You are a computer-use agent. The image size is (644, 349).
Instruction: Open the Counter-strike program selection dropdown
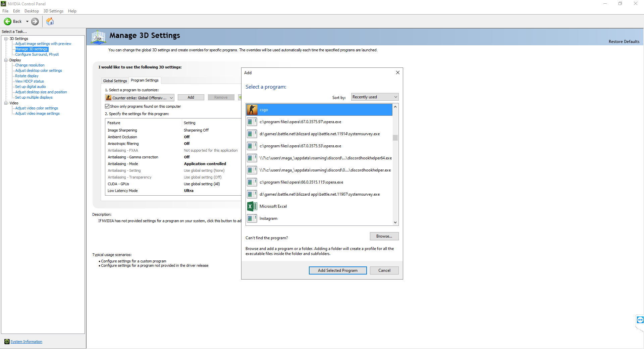coord(140,98)
